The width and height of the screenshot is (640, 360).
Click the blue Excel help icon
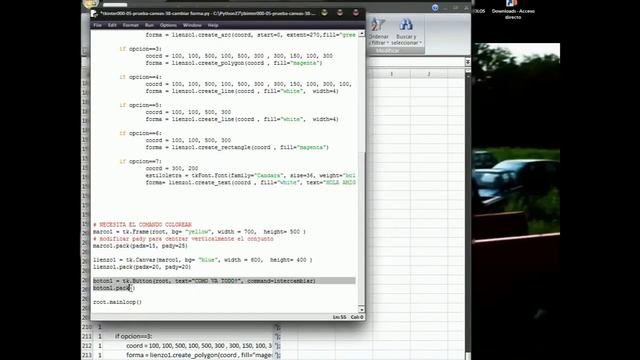pos(435,8)
